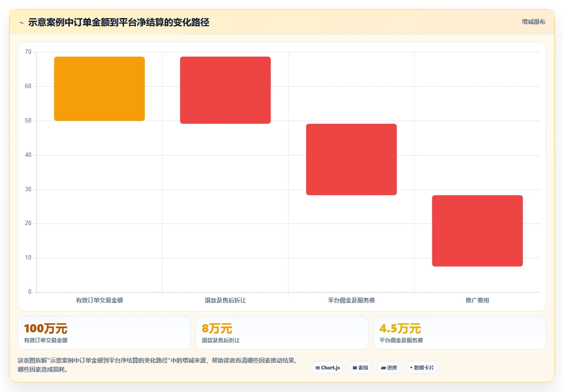Click the Chart.js tag button
Screen dimensions: 564x392
(328, 368)
